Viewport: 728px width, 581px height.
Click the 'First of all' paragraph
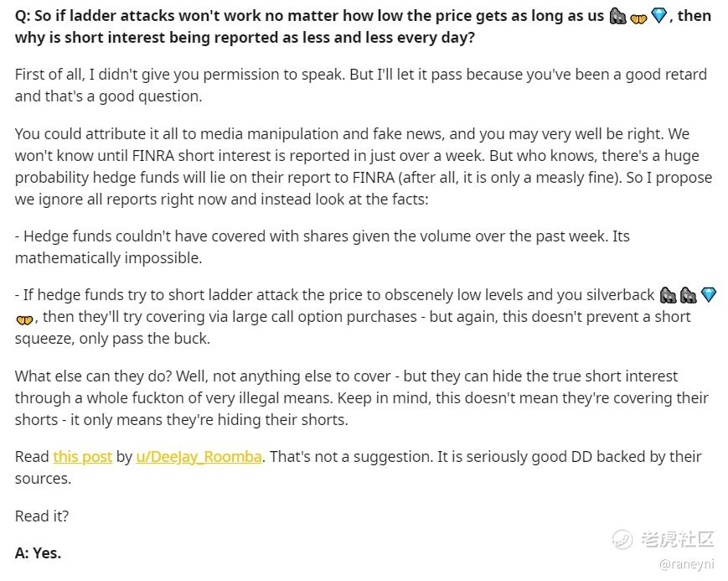pyautogui.click(x=361, y=85)
